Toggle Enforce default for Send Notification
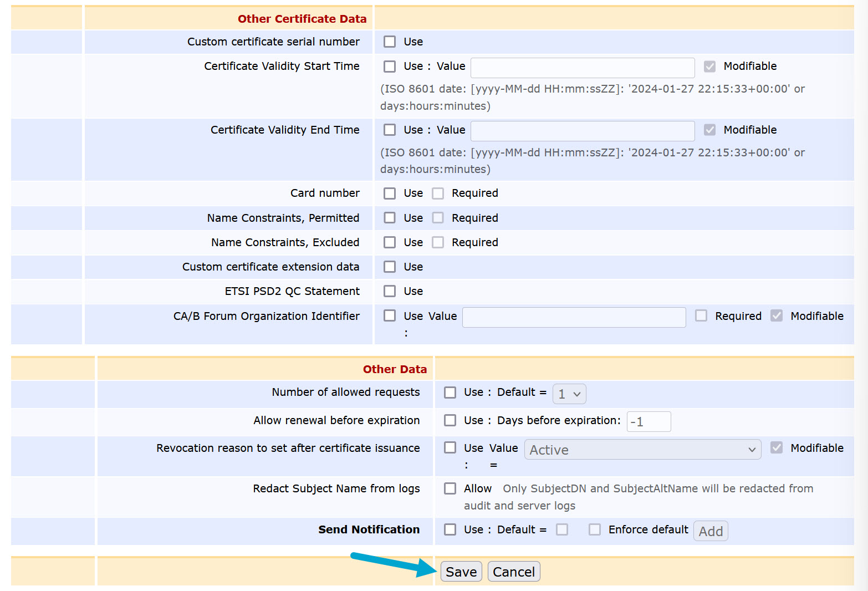This screenshot has width=868, height=591. pyautogui.click(x=595, y=530)
